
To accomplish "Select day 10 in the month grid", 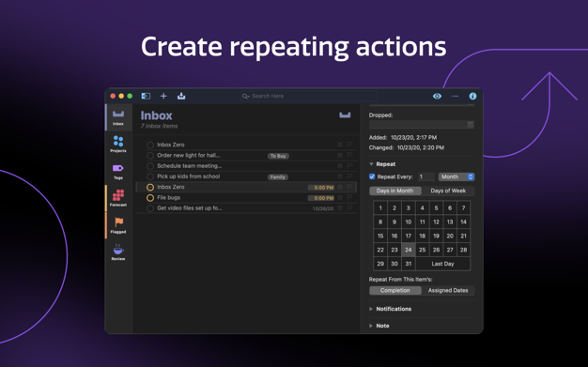I will [408, 222].
